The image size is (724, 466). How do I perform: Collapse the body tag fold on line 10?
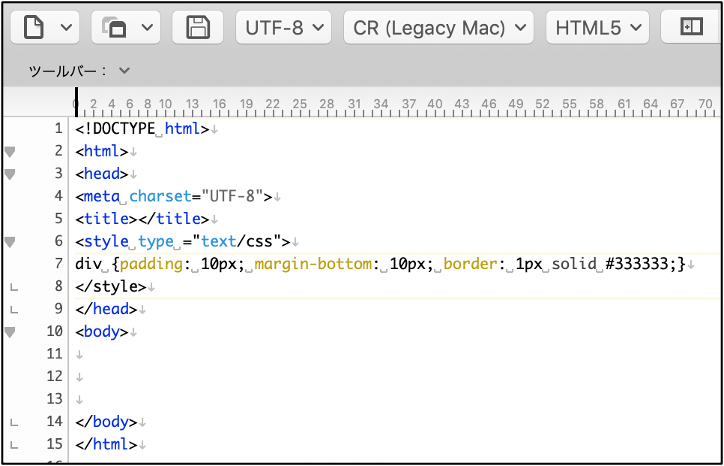point(11,332)
